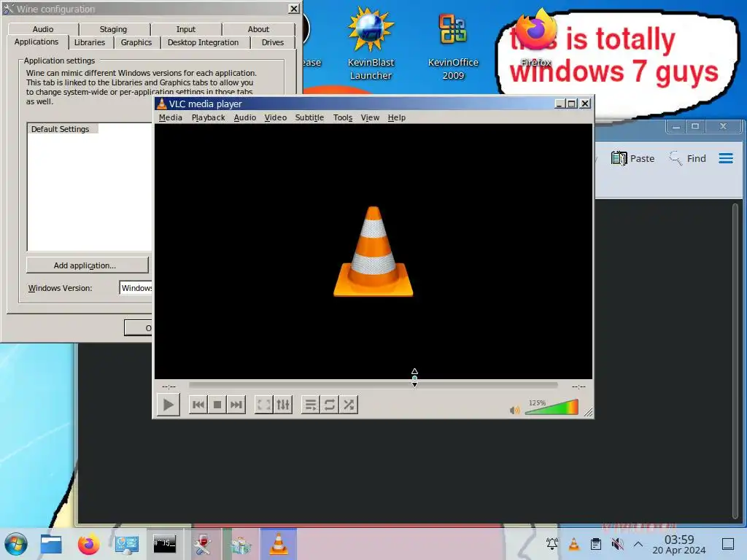747x560 pixels.
Task: Select the Wine Applications tab
Action: 36,42
